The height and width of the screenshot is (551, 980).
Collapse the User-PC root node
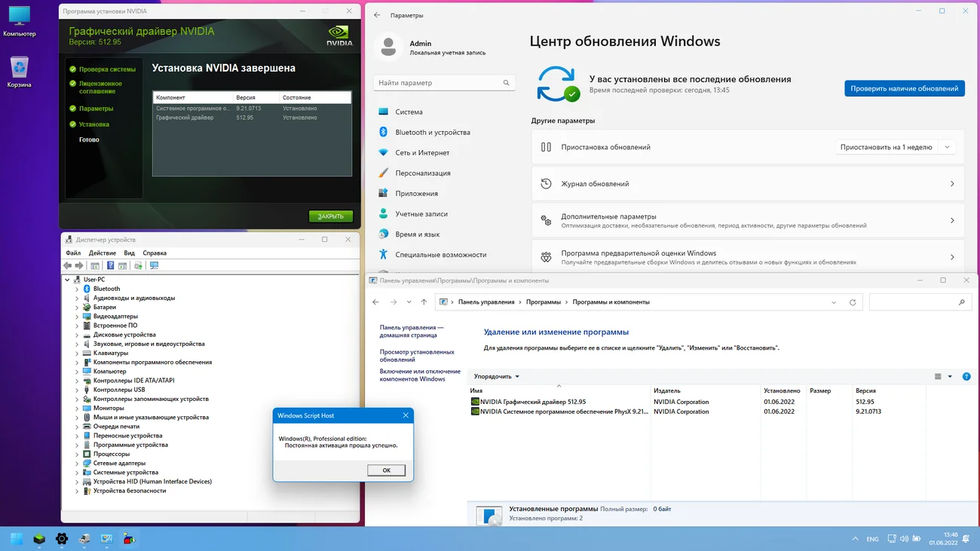click(67, 280)
